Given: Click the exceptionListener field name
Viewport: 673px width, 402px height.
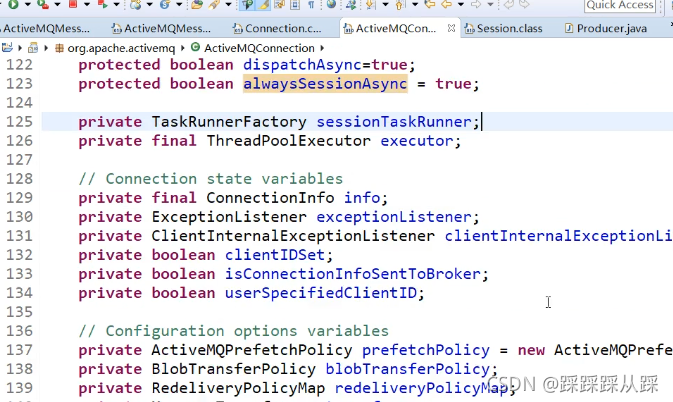Looking at the screenshot, I should (394, 217).
